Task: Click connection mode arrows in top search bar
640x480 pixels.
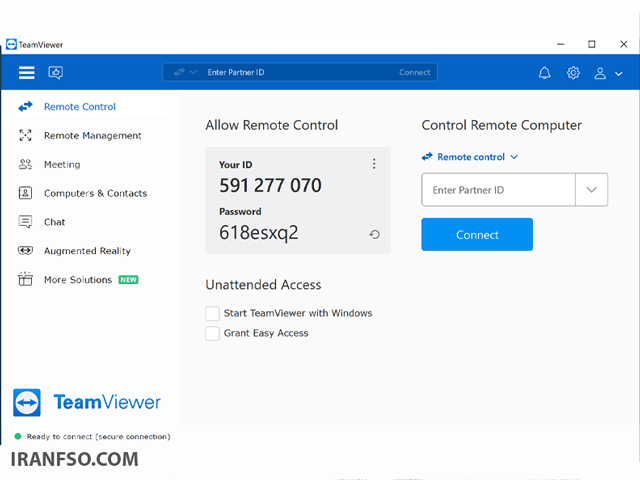Action: click(x=179, y=72)
